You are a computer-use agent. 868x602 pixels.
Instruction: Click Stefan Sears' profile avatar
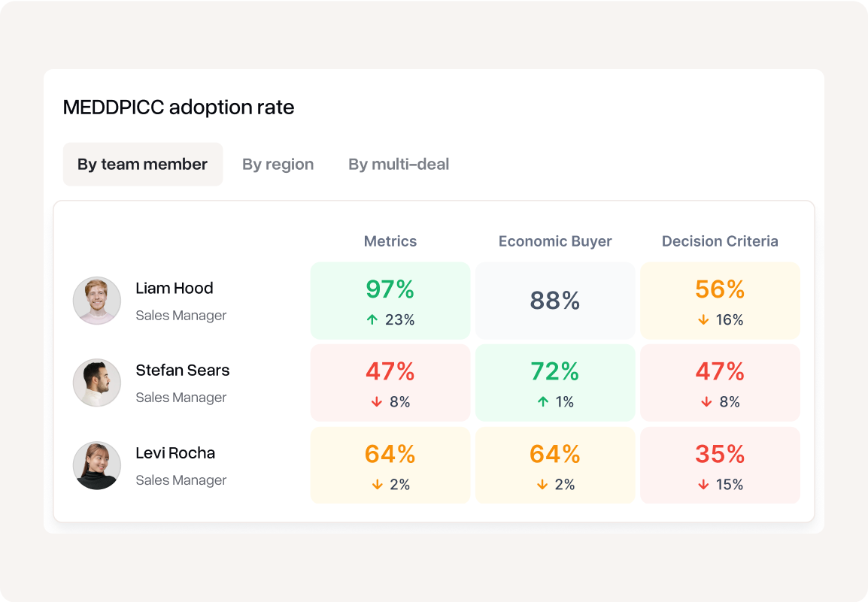97,383
